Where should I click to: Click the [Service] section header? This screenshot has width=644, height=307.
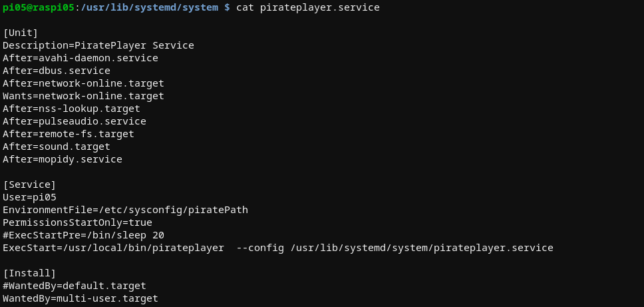(x=29, y=184)
